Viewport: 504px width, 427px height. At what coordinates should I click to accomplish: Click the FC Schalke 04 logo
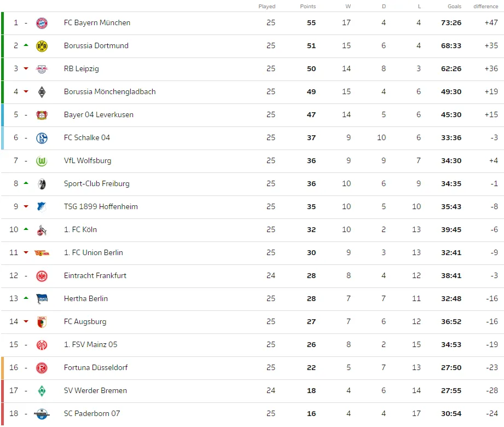point(42,138)
